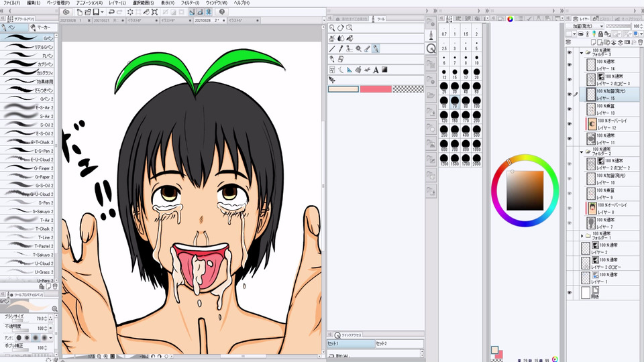Select the Text tool
Screen dimensions: 644x362
click(376, 70)
